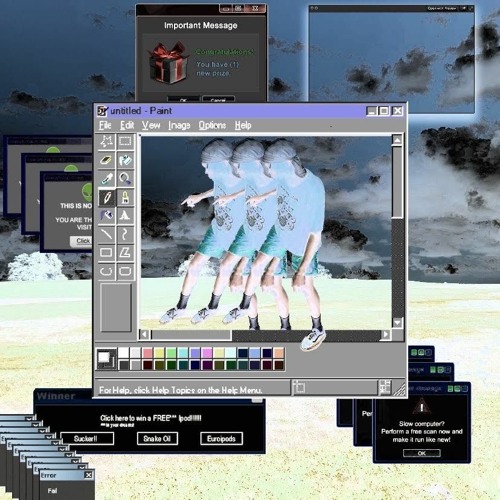Click the vertical scrollbar up arrow
This screenshot has height=500, width=500.
[x=397, y=140]
